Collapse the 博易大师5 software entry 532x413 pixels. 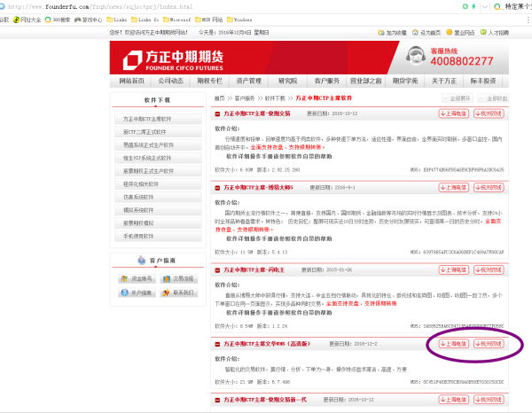coord(218,188)
